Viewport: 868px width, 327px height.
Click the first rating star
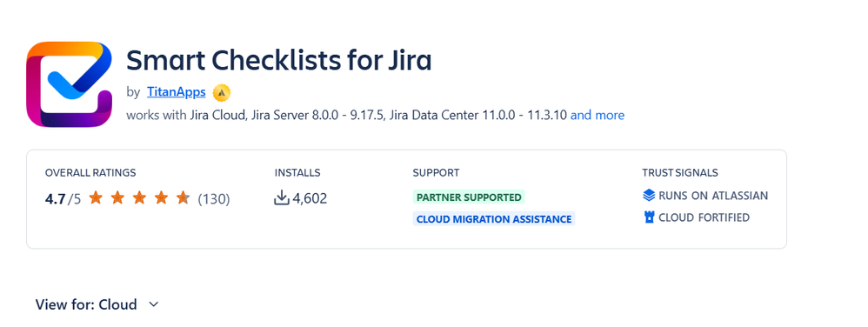click(x=96, y=197)
